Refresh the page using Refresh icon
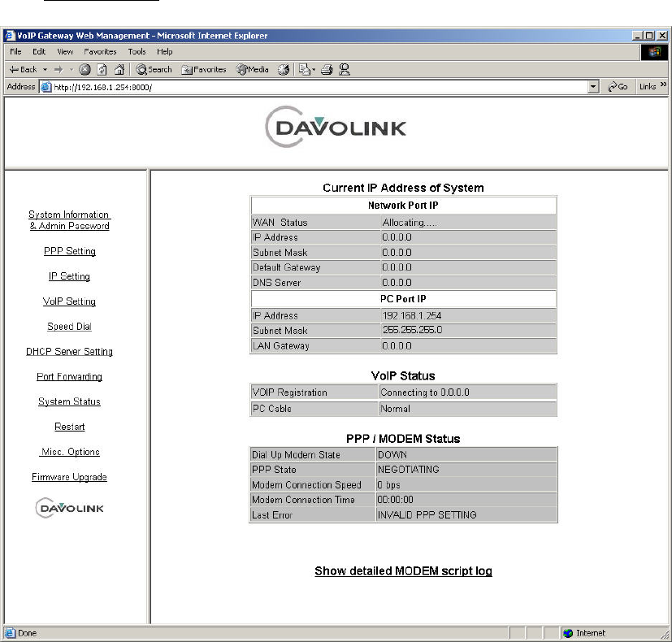672x642 pixels. [102, 69]
